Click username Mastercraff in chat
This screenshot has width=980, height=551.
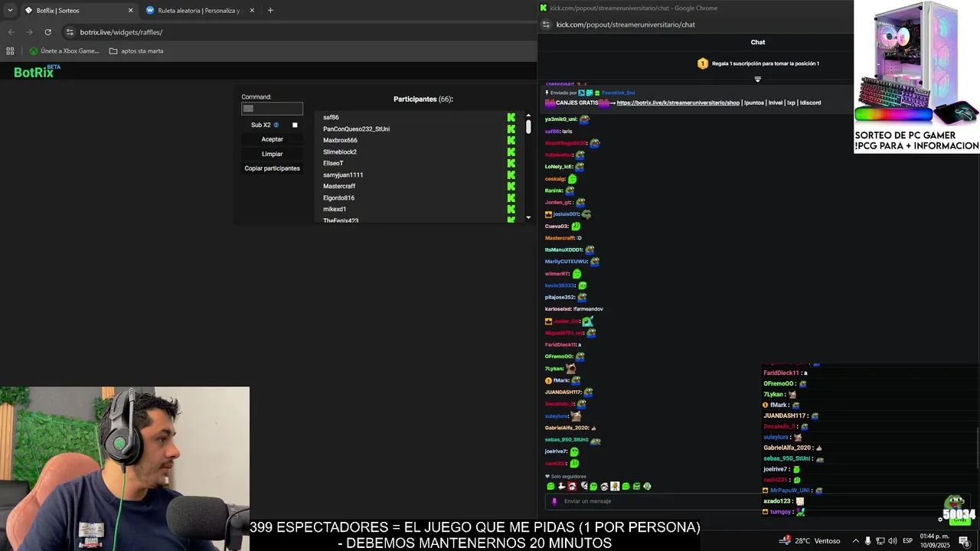(560, 238)
